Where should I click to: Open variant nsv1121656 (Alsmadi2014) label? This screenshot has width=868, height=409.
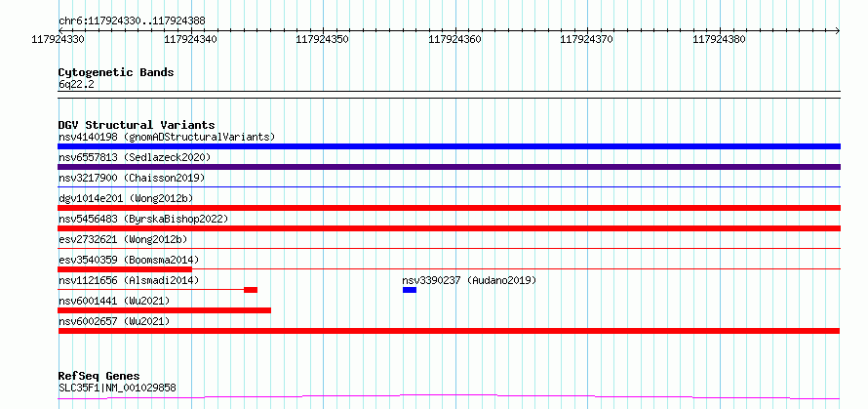(129, 280)
